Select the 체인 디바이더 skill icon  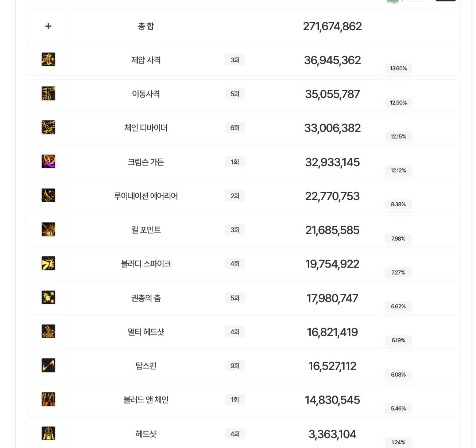pos(49,128)
